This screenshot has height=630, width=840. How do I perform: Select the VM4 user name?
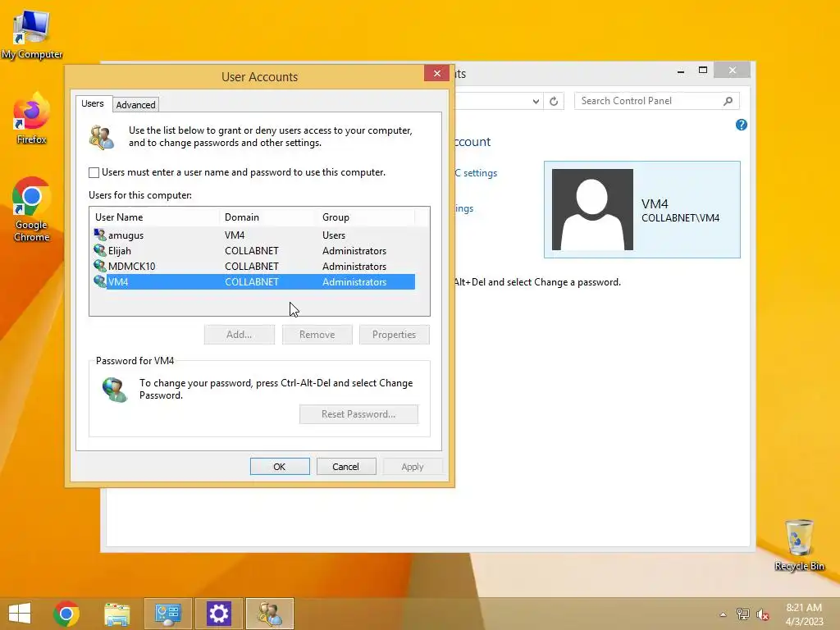tap(118, 282)
